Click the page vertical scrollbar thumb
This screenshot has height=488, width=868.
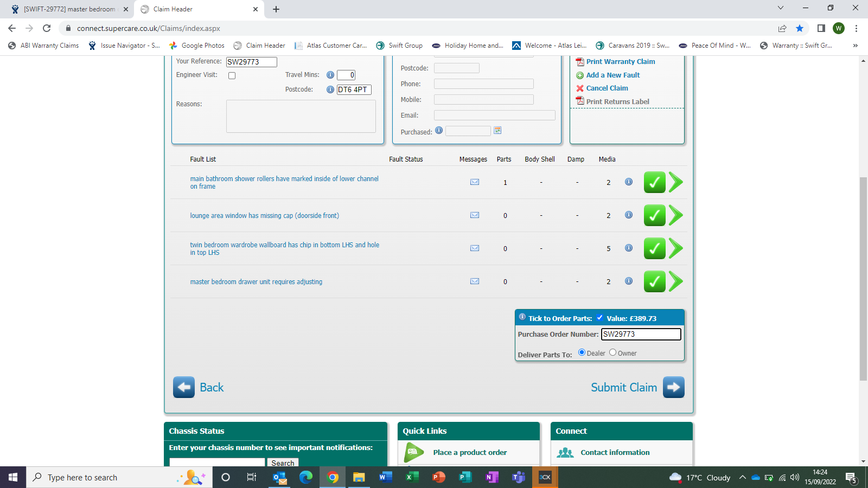pyautogui.click(x=863, y=279)
